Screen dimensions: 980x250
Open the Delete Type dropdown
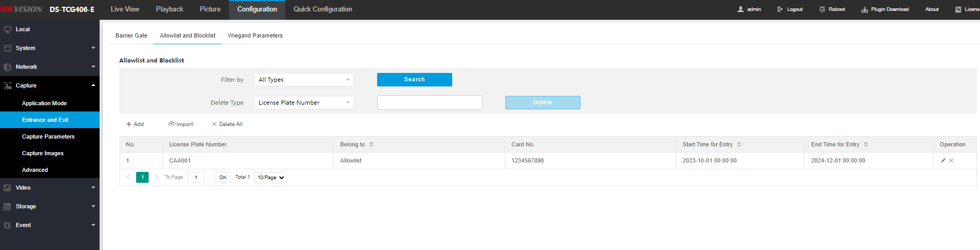coord(304,103)
